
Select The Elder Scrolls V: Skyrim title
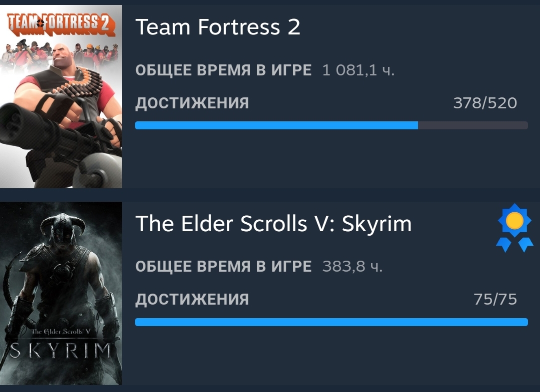[x=273, y=224]
